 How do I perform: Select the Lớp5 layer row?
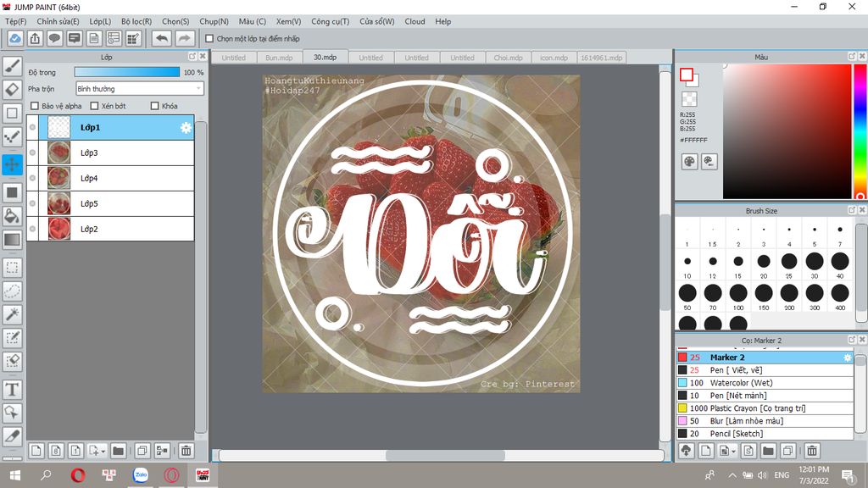111,203
